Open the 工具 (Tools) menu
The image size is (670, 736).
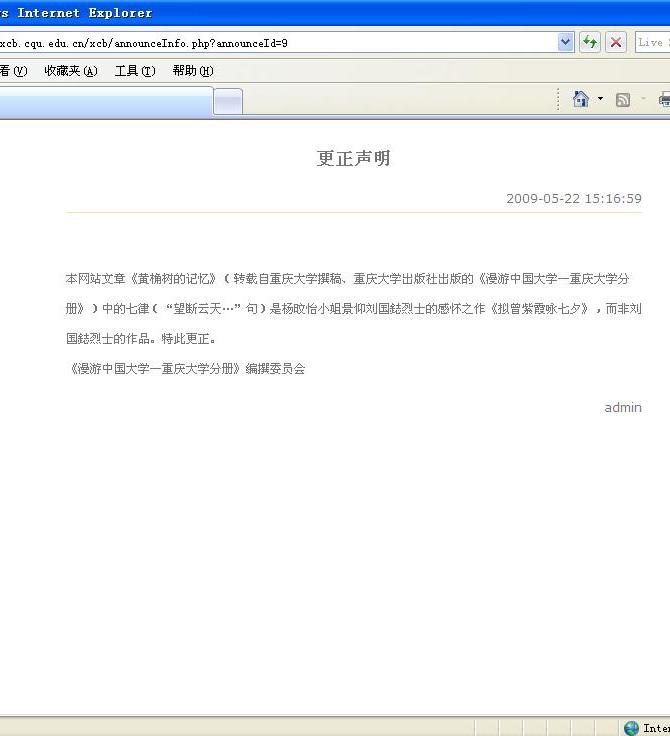[135, 71]
